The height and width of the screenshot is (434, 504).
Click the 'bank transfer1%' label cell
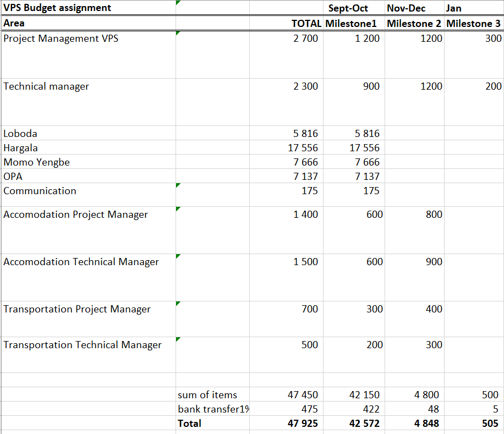(213, 409)
